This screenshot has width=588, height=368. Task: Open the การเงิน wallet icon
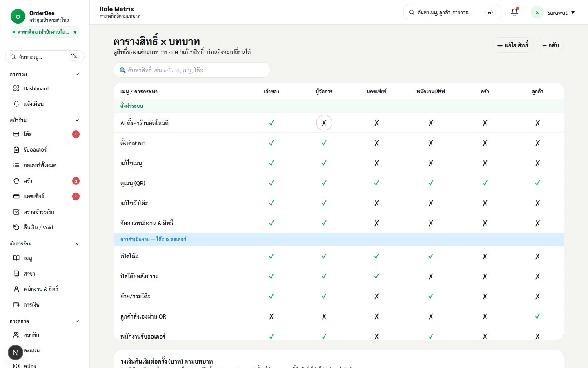coord(16,305)
